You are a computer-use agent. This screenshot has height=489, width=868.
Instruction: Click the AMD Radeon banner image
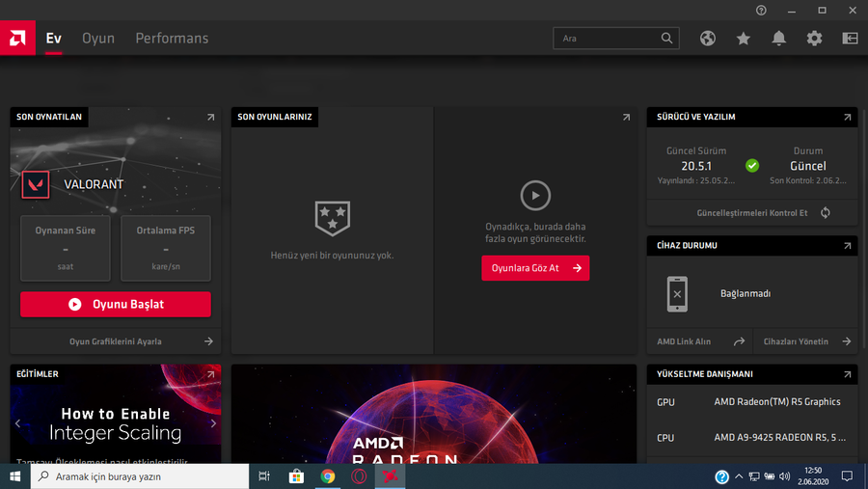click(x=433, y=414)
